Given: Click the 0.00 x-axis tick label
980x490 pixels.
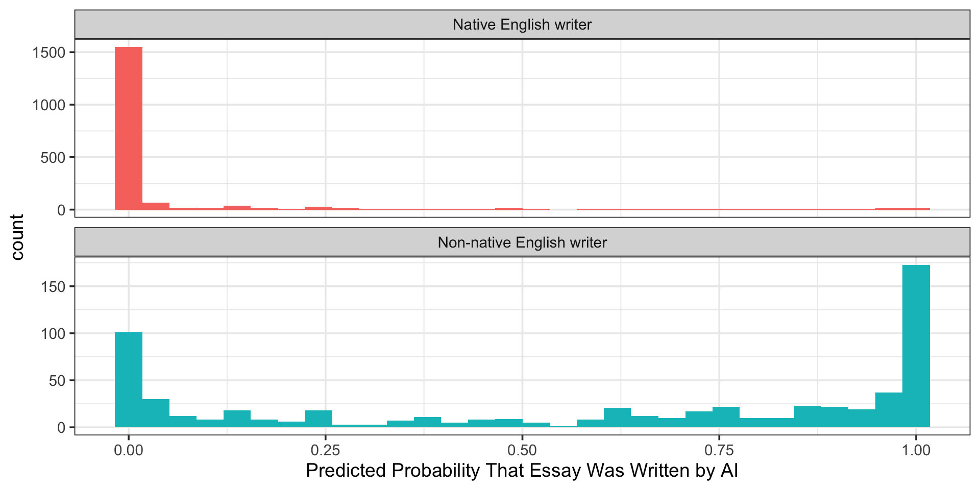Looking at the screenshot, I should [x=129, y=450].
